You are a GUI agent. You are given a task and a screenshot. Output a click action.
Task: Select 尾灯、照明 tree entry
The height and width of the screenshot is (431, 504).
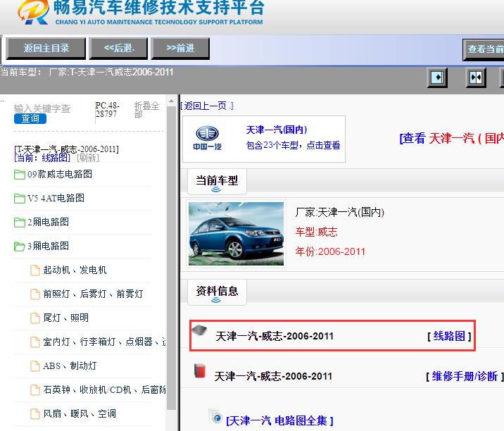[65, 318]
